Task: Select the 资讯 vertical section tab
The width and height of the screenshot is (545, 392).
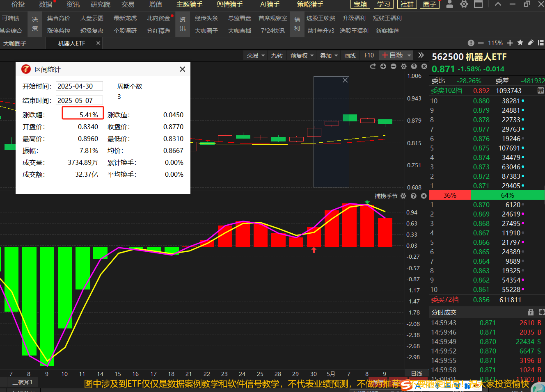Action: (183, 24)
